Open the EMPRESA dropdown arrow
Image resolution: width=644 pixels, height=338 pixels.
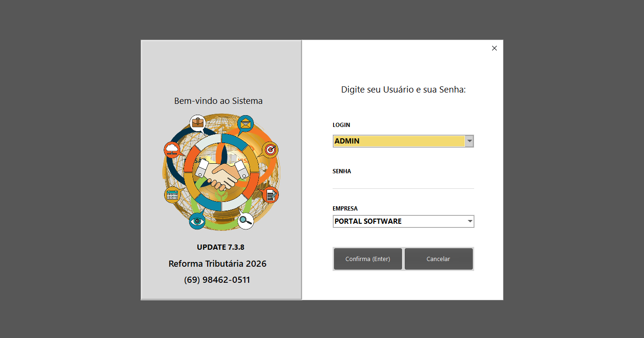coord(470,221)
